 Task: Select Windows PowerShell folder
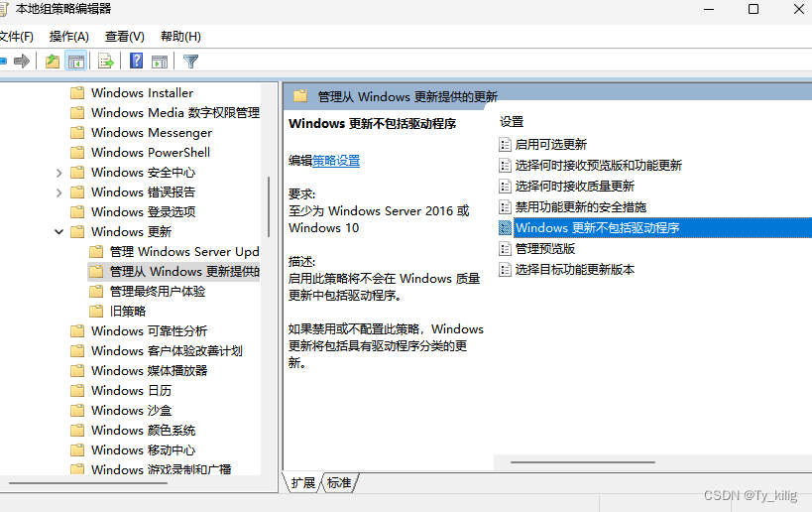click(x=150, y=153)
